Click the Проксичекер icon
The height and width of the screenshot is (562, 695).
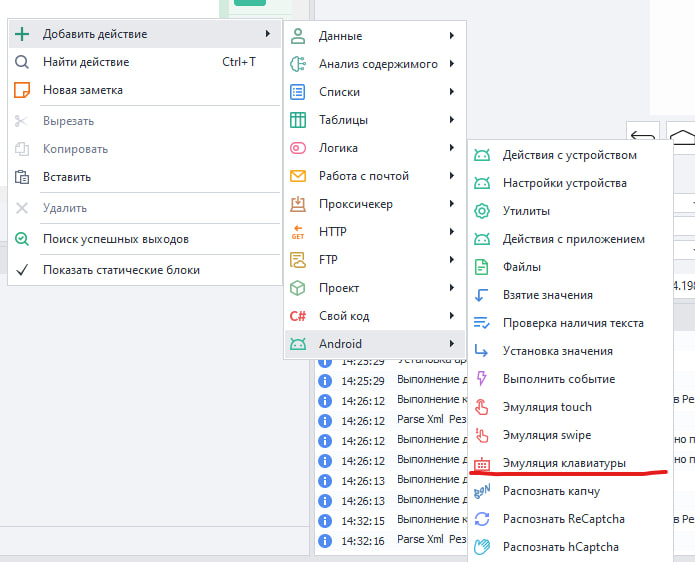point(298,204)
